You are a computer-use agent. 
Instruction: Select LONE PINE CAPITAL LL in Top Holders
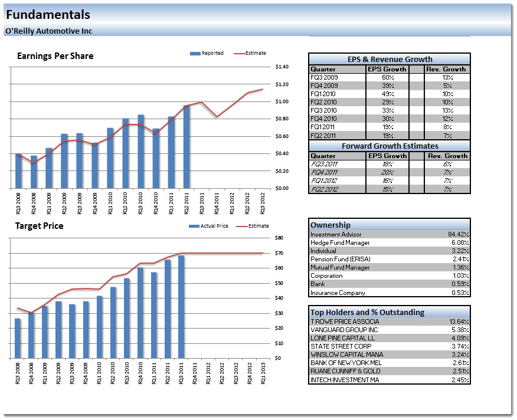[x=342, y=338]
